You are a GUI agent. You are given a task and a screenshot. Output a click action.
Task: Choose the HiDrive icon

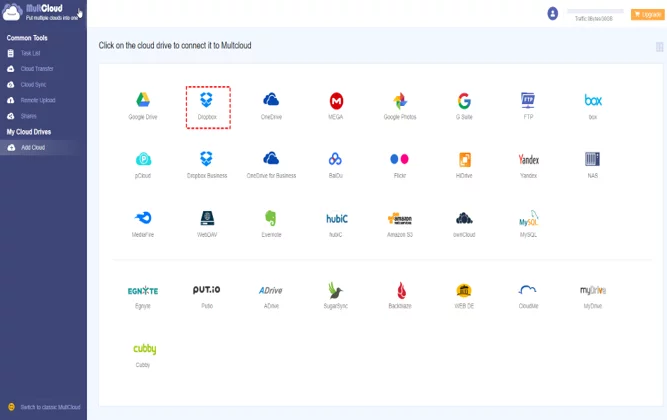464,160
